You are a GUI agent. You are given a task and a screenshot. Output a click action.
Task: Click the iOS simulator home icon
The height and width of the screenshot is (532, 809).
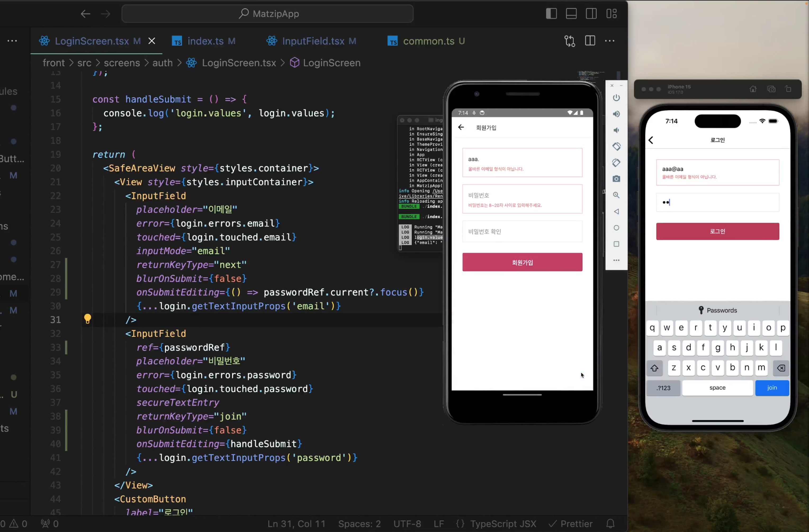click(753, 89)
